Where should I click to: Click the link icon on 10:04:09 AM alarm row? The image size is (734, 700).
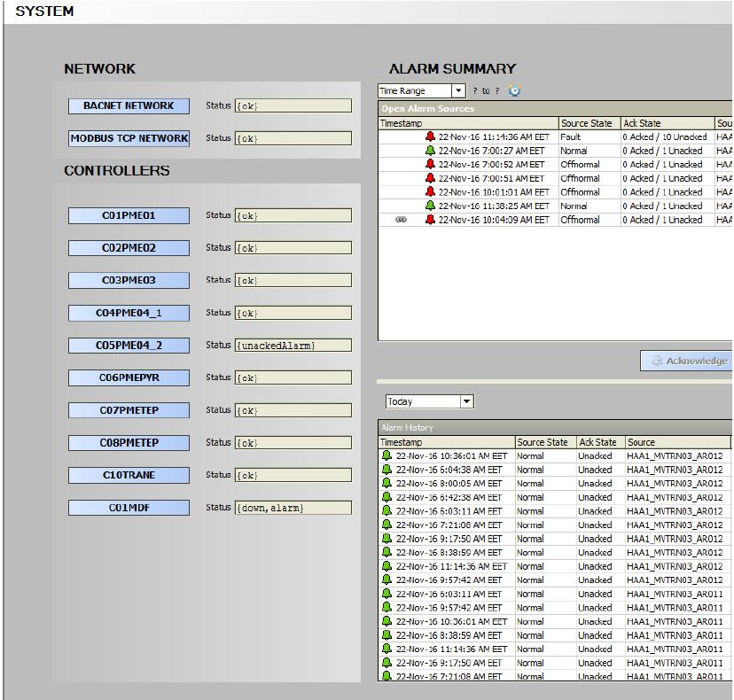tap(402, 220)
